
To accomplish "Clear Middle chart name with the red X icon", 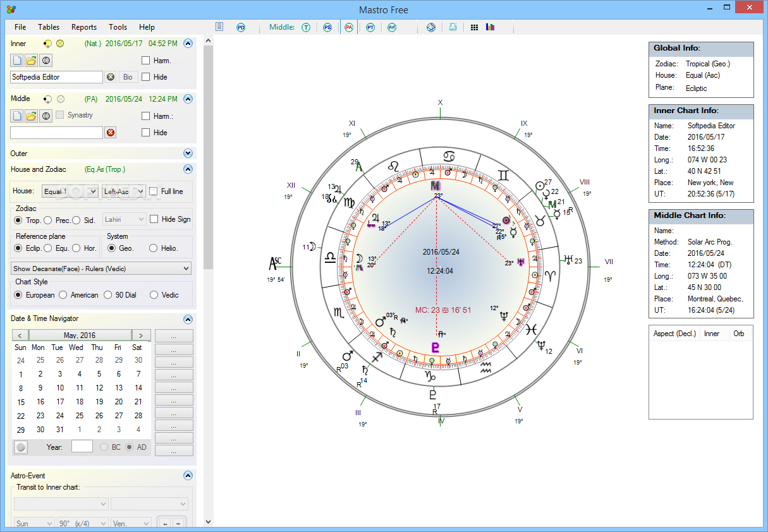I will [x=111, y=133].
